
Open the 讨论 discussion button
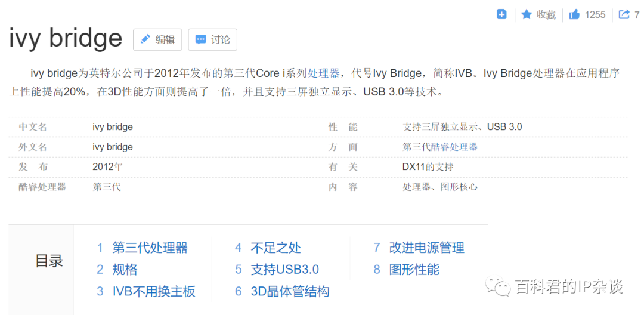(x=212, y=39)
